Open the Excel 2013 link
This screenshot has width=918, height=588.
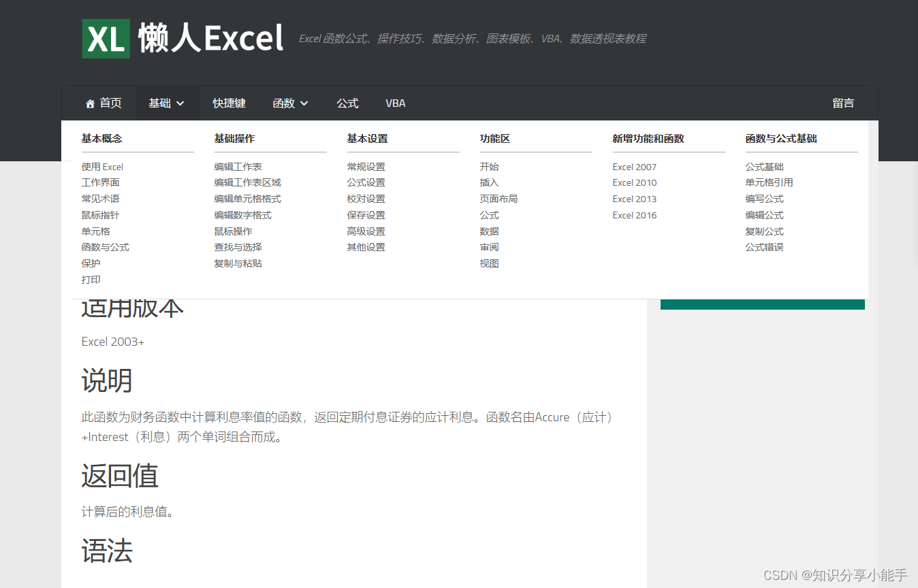pos(635,199)
